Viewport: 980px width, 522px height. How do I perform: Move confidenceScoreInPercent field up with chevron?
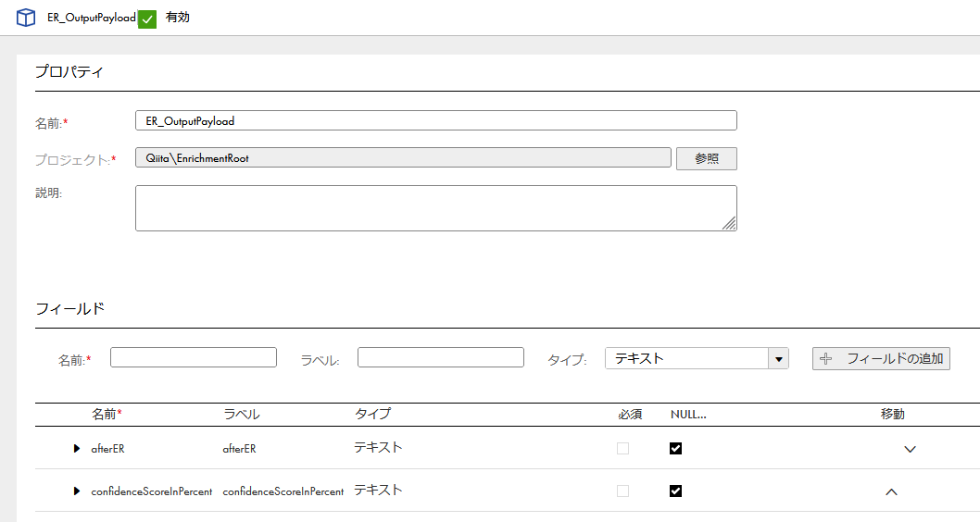pos(891,492)
